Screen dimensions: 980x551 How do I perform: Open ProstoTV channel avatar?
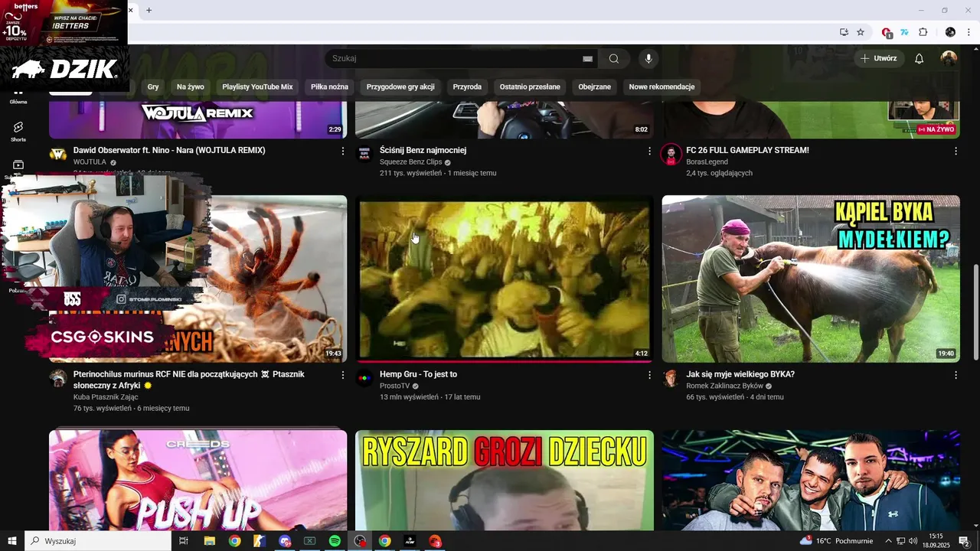(x=364, y=378)
